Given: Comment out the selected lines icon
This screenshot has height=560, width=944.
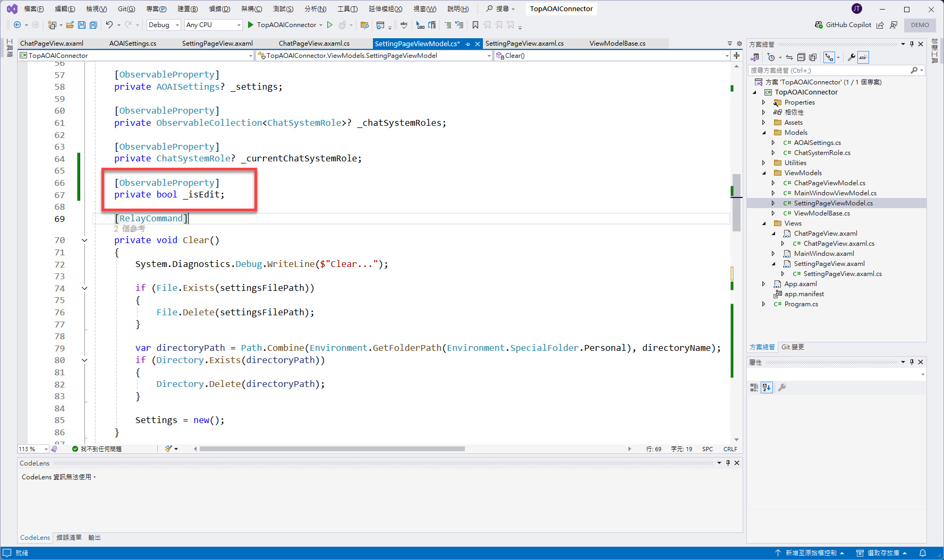Looking at the screenshot, I should pos(448,25).
